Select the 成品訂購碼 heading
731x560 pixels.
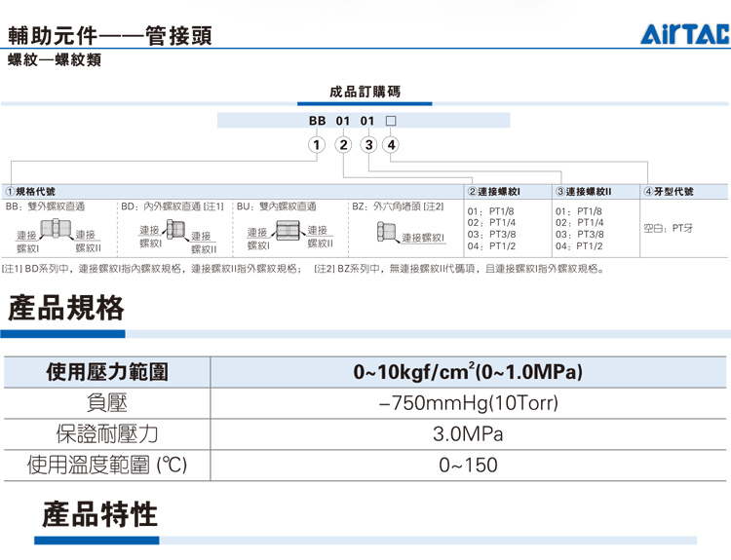coord(365,93)
